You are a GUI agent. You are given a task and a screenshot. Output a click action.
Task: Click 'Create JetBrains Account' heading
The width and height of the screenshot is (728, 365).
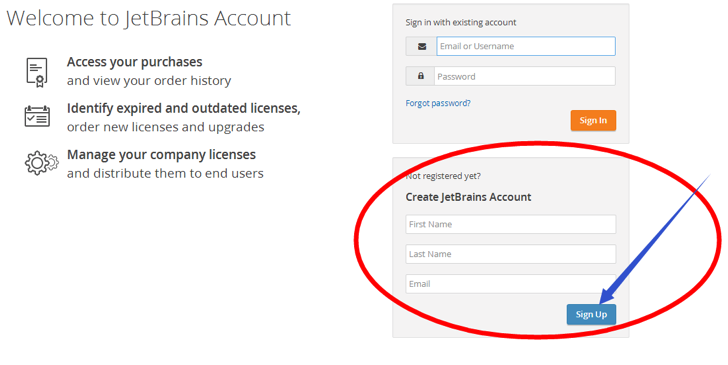468,197
